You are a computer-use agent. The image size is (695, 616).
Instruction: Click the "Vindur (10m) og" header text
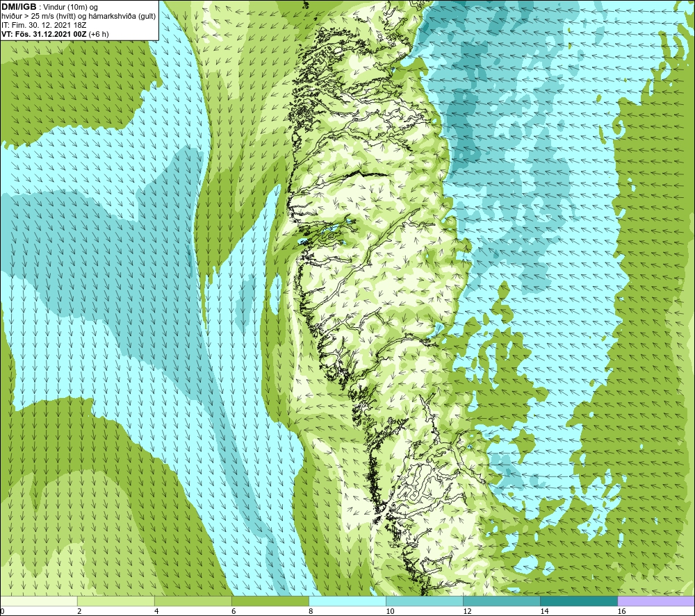(x=70, y=8)
